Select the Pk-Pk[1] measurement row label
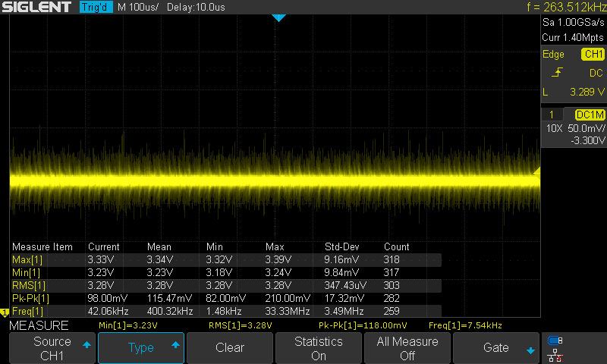607x364 pixels. (30, 298)
